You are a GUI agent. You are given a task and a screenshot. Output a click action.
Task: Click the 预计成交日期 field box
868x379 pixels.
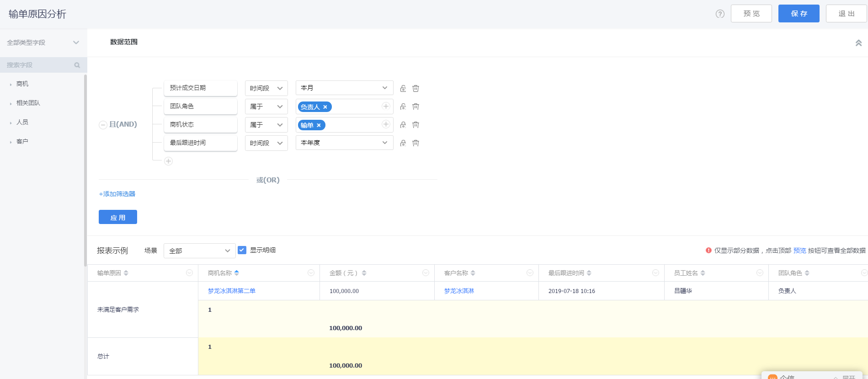coord(201,88)
